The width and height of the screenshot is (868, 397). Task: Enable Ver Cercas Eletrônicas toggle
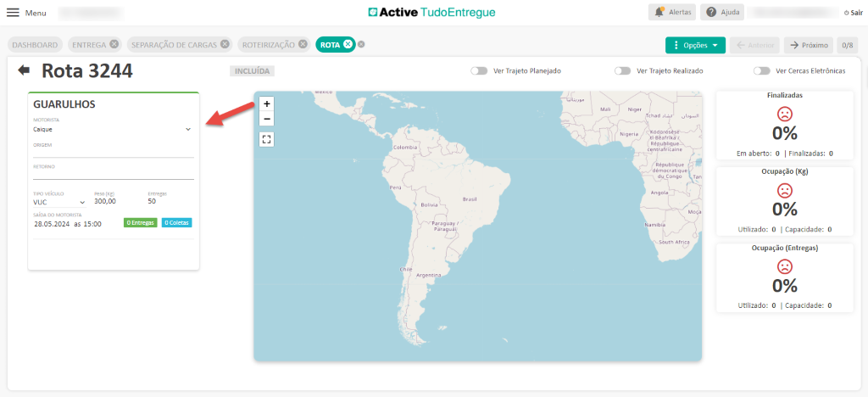pos(762,71)
